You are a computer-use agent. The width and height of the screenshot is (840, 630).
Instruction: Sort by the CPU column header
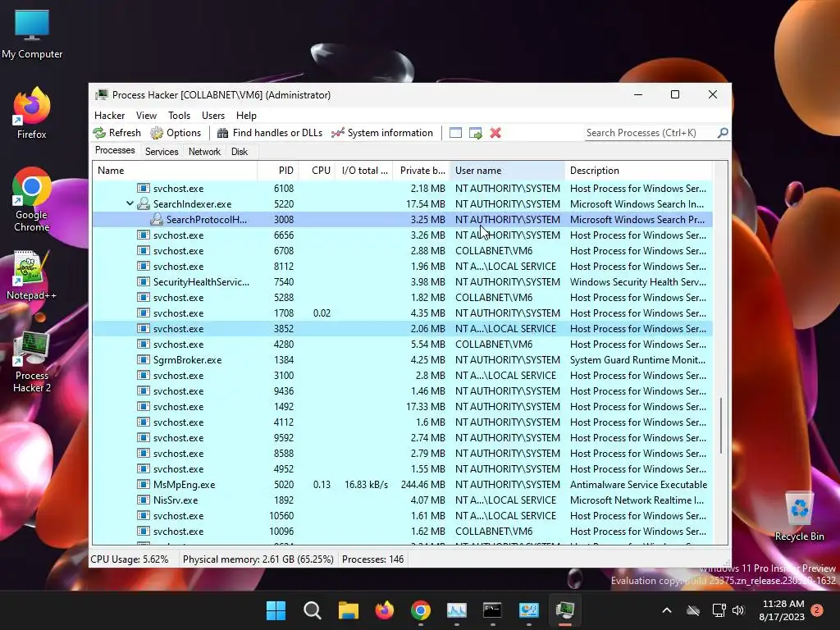click(x=317, y=171)
